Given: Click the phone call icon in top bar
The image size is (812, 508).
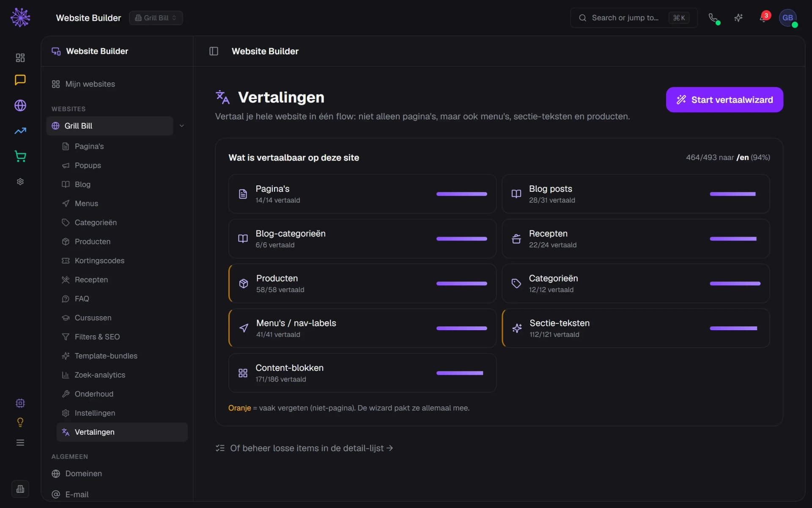Looking at the screenshot, I should pos(713,18).
